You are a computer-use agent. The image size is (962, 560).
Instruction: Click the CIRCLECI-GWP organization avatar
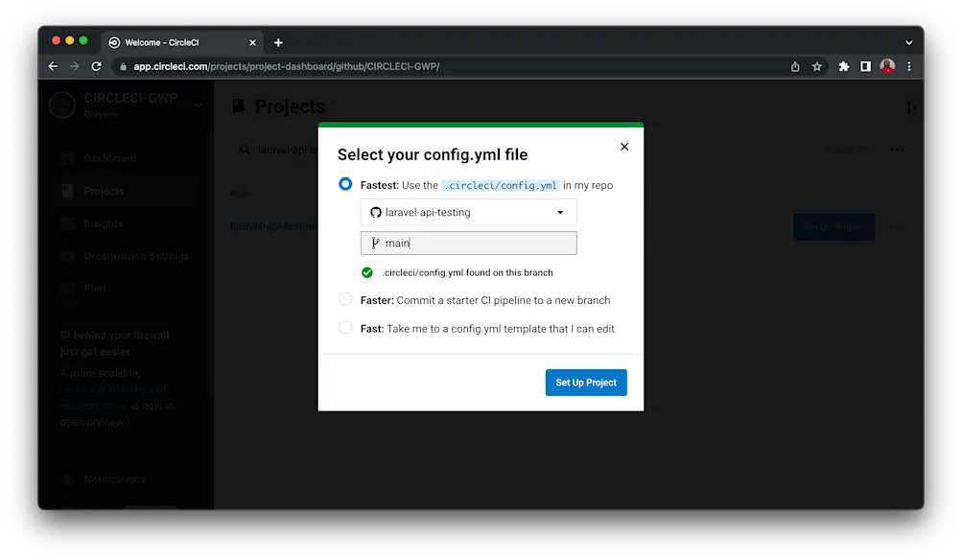pos(62,105)
